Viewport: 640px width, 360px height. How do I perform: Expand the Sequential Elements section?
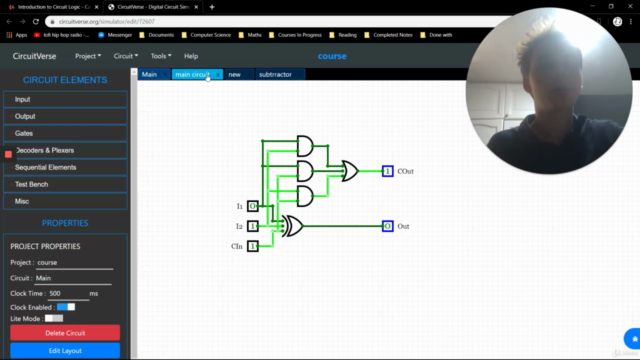[x=65, y=167]
